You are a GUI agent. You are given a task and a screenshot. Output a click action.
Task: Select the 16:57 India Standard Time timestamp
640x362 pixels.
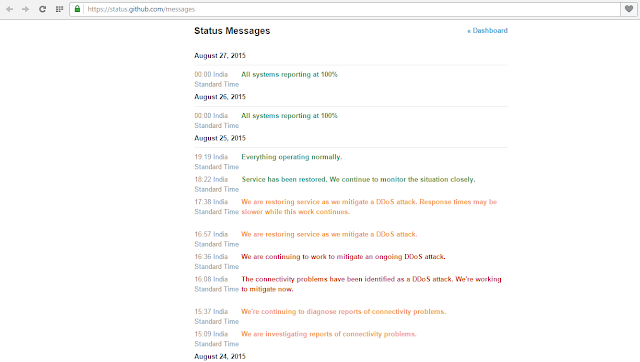[x=216, y=239]
